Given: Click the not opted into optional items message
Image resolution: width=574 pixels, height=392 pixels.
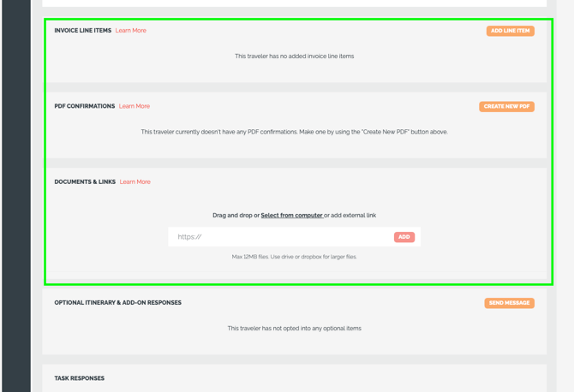Looking at the screenshot, I should tap(295, 329).
